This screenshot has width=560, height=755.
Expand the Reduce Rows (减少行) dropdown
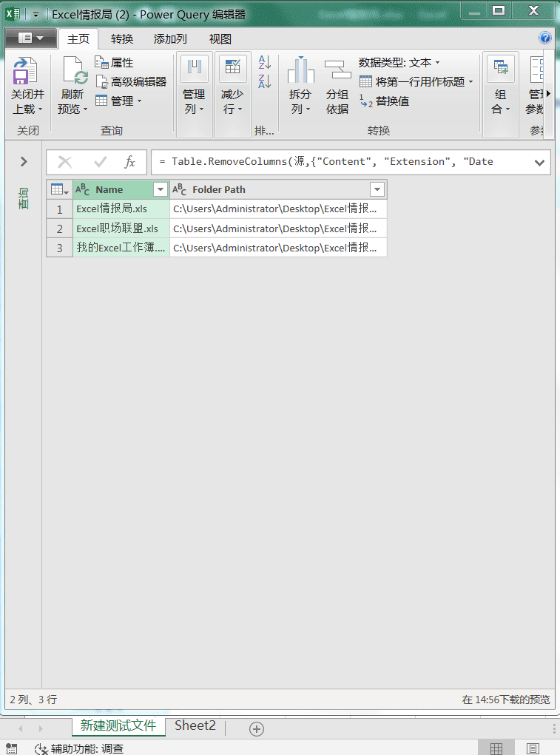tap(240, 109)
